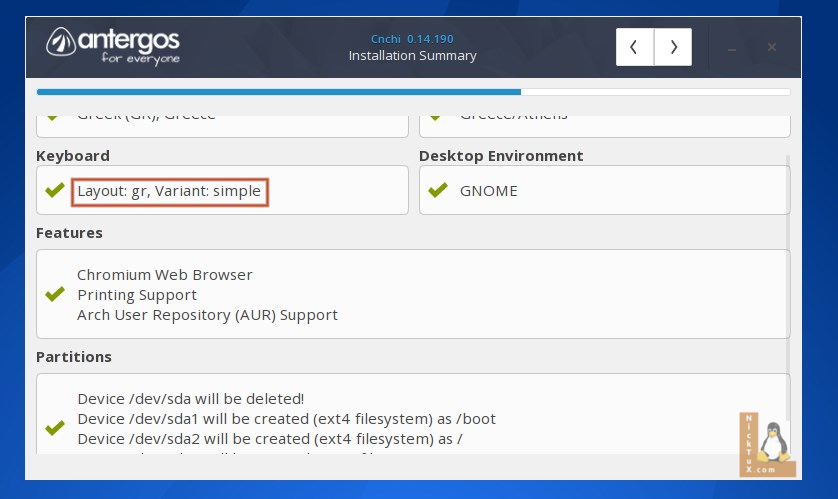Minimize the Cnchi installer window

point(735,47)
